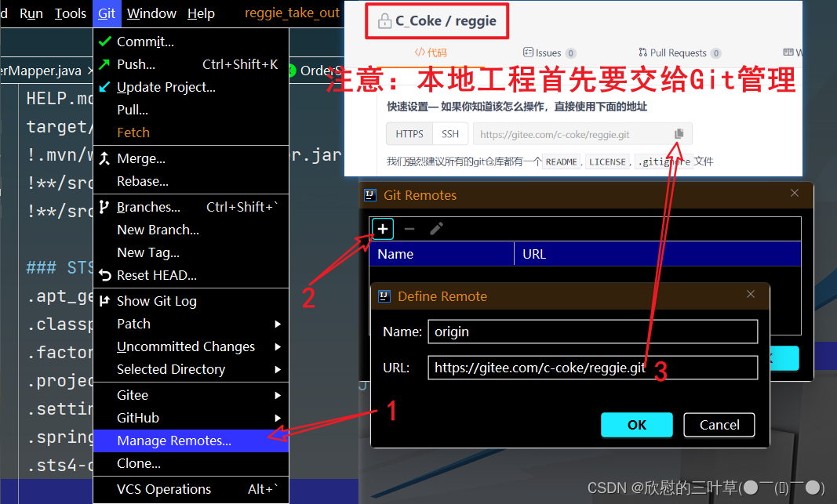The width and height of the screenshot is (837, 504).
Task: Click the C_Coke / reggie repository title
Action: click(446, 21)
